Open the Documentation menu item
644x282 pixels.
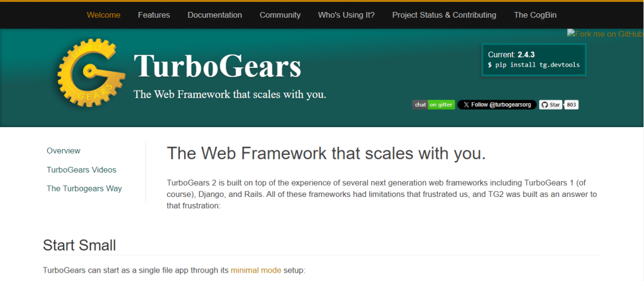(214, 14)
